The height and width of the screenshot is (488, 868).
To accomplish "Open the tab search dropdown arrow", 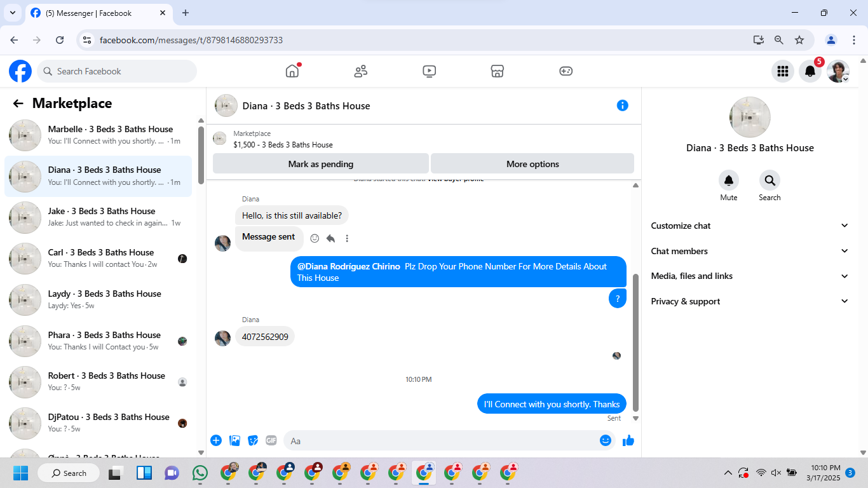I will pos(12,13).
